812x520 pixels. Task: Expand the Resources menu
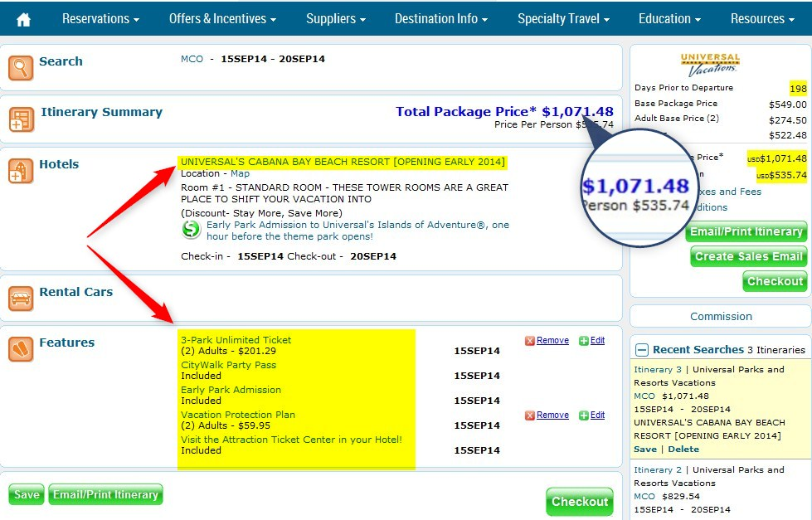(x=762, y=18)
